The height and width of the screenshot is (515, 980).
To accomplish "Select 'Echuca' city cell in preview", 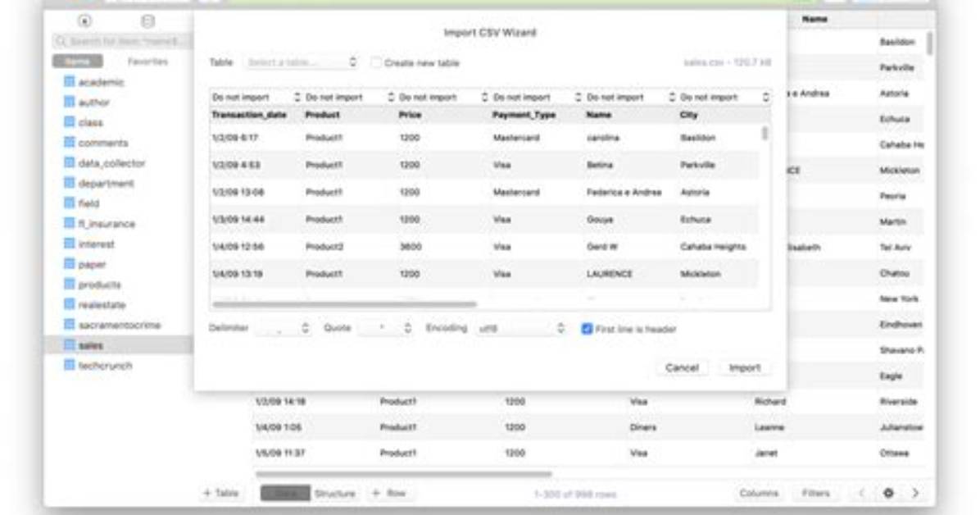I will (695, 220).
